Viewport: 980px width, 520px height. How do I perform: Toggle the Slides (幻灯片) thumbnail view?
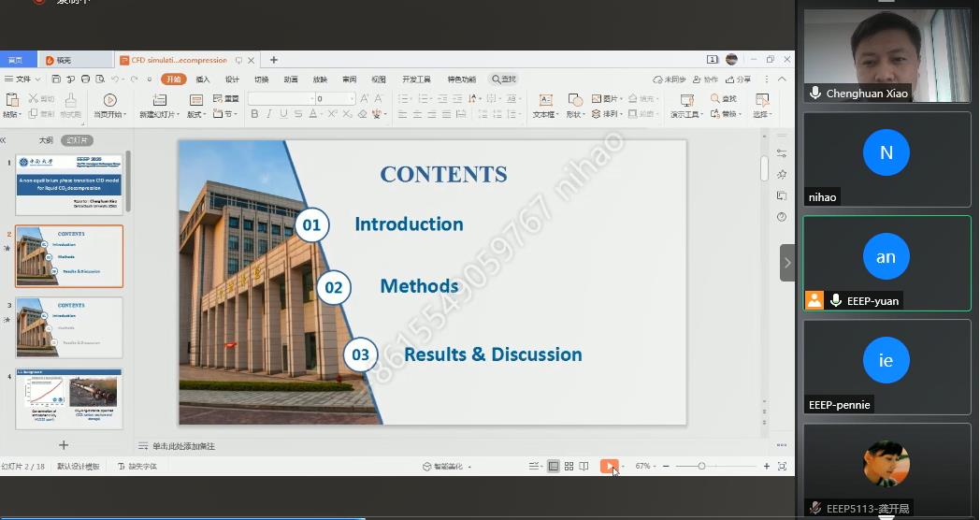(77, 140)
